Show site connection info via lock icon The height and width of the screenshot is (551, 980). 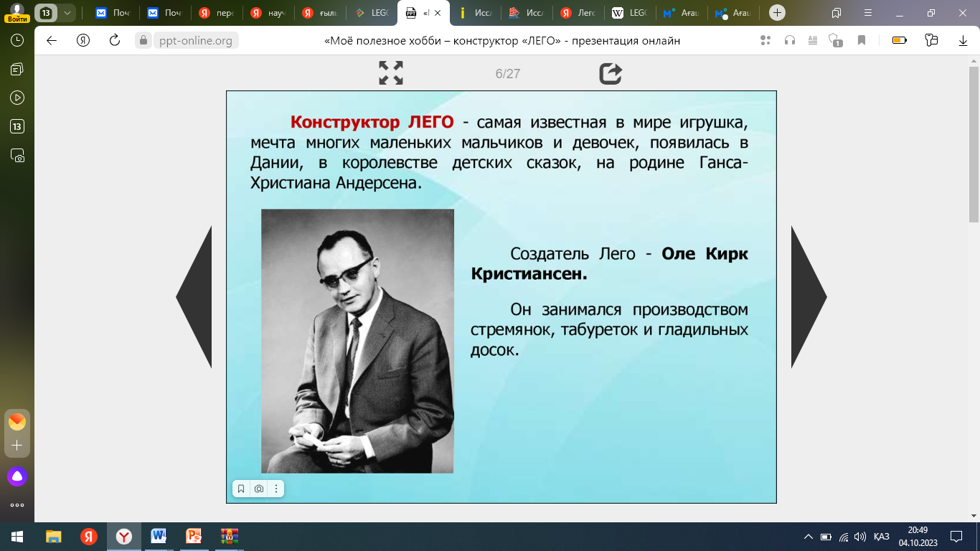(143, 41)
